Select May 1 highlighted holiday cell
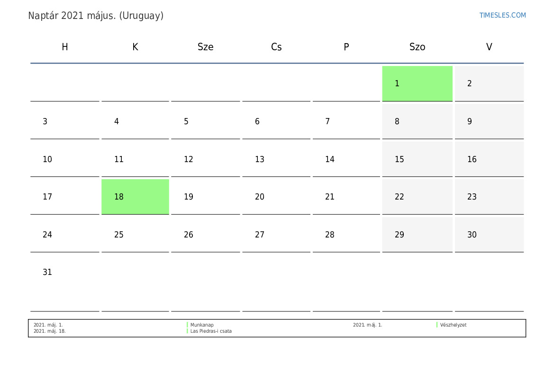The image size is (554, 392). click(417, 83)
